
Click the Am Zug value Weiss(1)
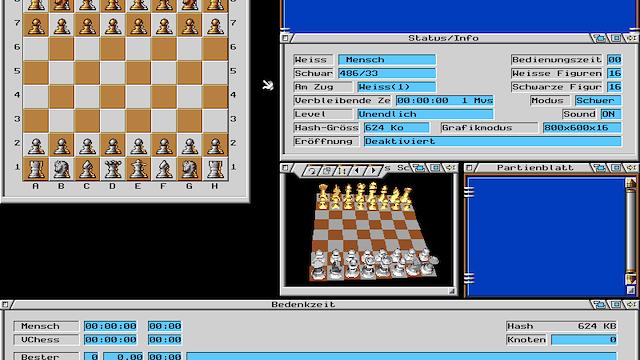click(x=396, y=87)
